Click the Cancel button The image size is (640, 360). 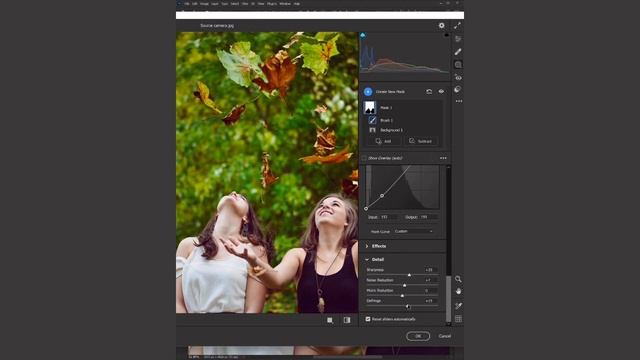(444, 336)
